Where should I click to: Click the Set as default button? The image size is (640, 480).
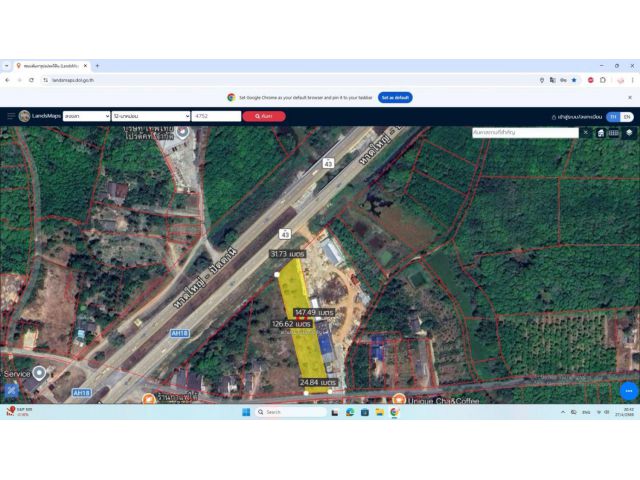click(x=395, y=98)
